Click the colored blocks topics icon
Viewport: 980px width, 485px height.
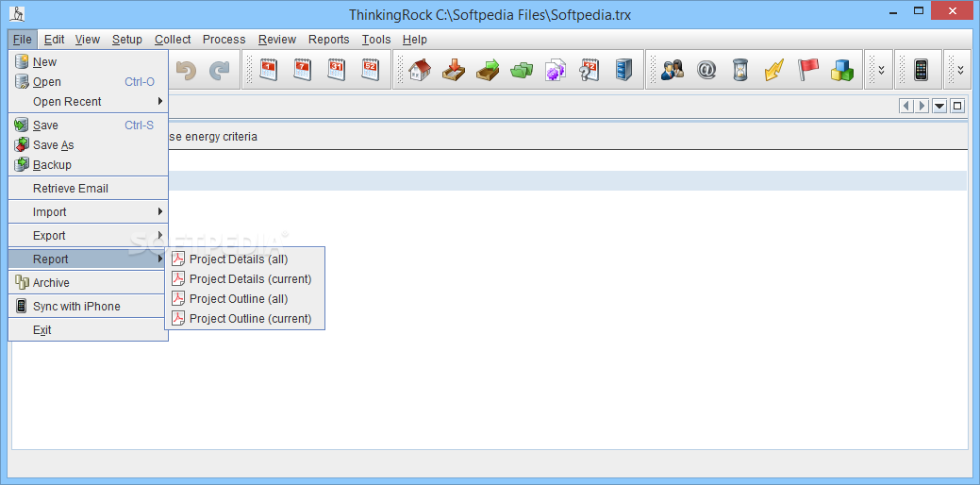[x=842, y=70]
